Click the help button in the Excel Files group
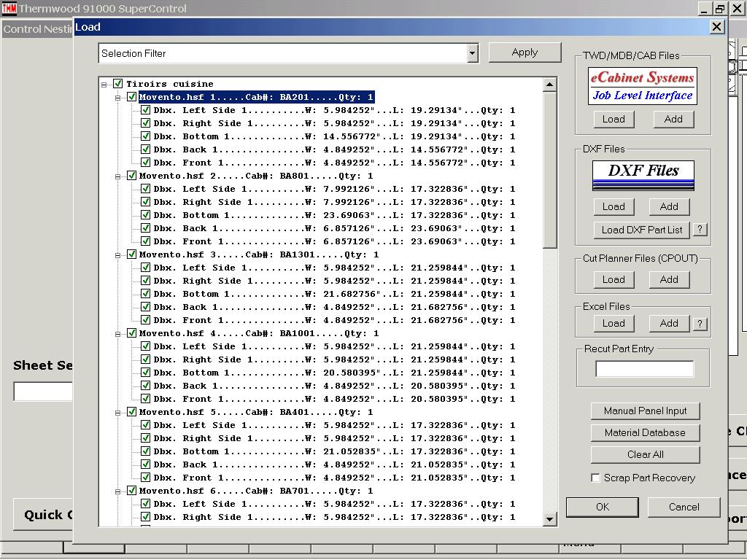Image resolution: width=747 pixels, height=560 pixels. [x=700, y=324]
